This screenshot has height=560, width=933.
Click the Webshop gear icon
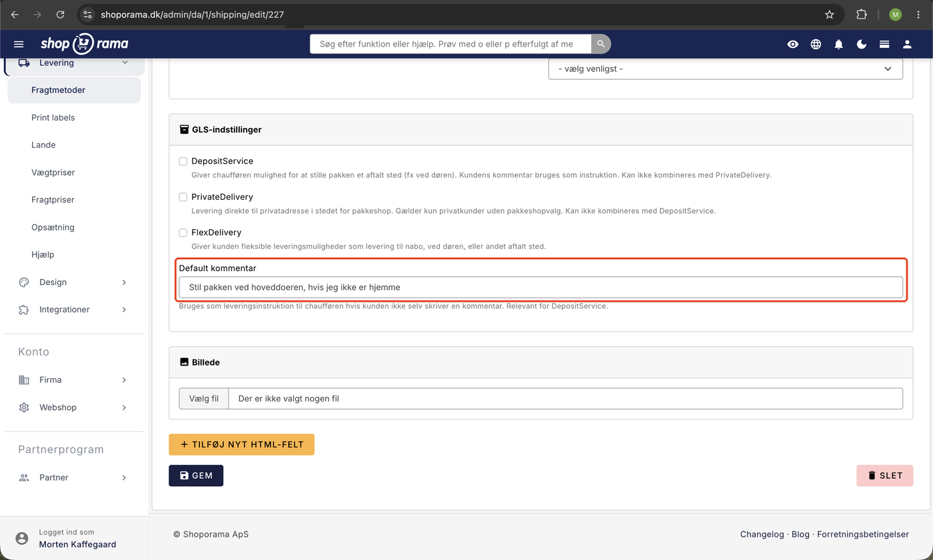click(x=24, y=408)
